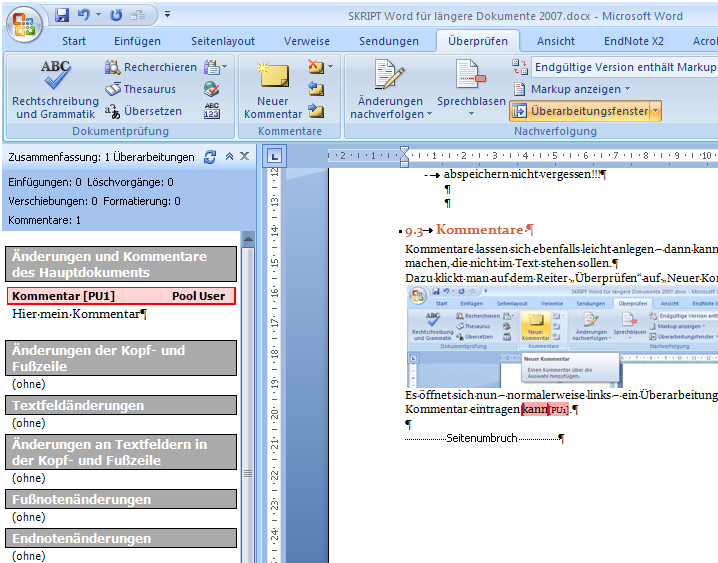The width and height of the screenshot is (718, 563).
Task: Click 'Änderungen an Textfeldern in der Kopf- und Fußzeile' header
Action: point(121,452)
